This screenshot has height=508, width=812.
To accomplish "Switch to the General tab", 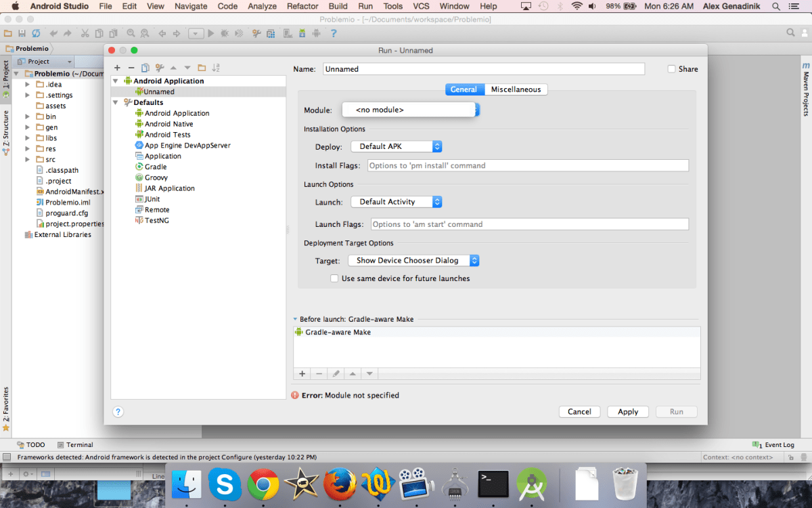I will tap(464, 89).
